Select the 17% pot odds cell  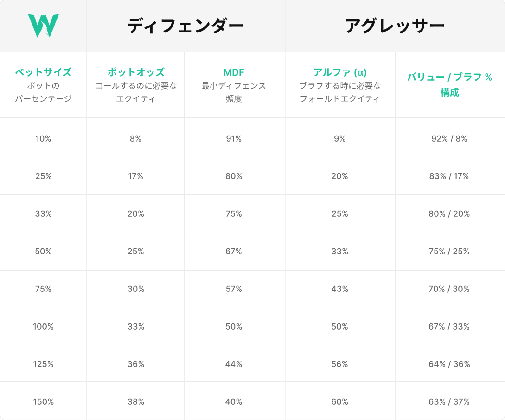(136, 176)
